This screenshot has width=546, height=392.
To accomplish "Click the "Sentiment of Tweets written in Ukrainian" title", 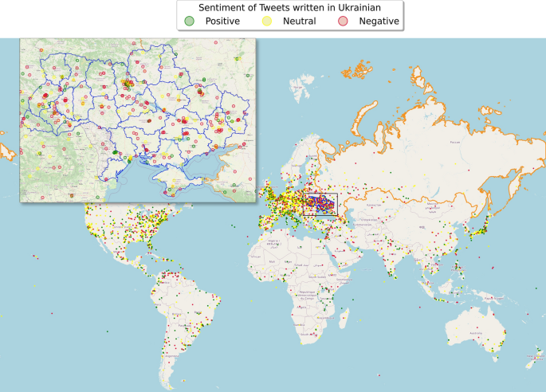I will coord(289,8).
